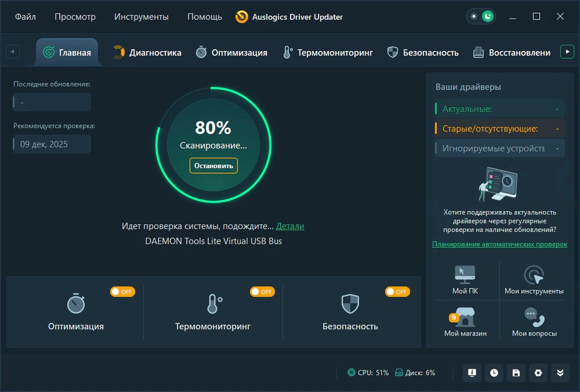Image resolution: width=580 pixels, height=392 pixels.
Task: Click the floppy disk save icon
Action: (516, 373)
